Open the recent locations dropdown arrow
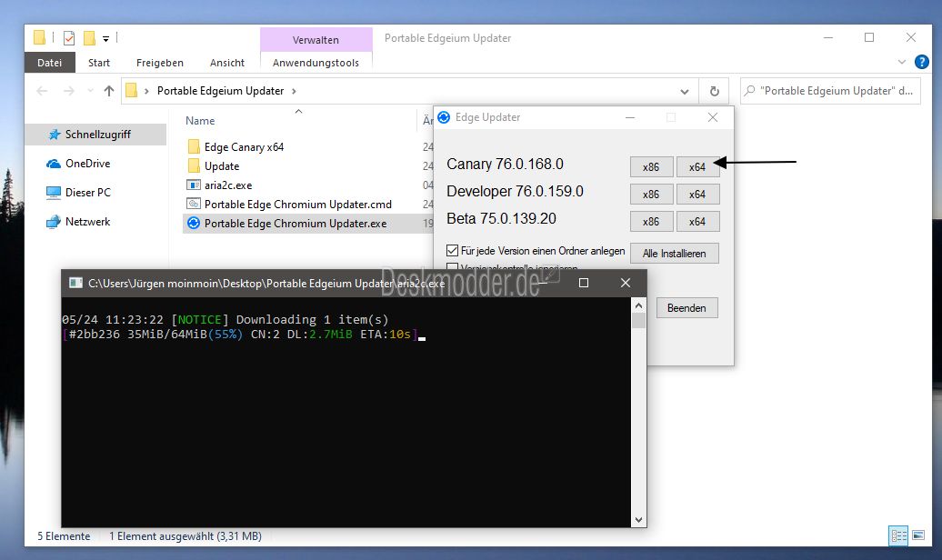 [x=90, y=91]
